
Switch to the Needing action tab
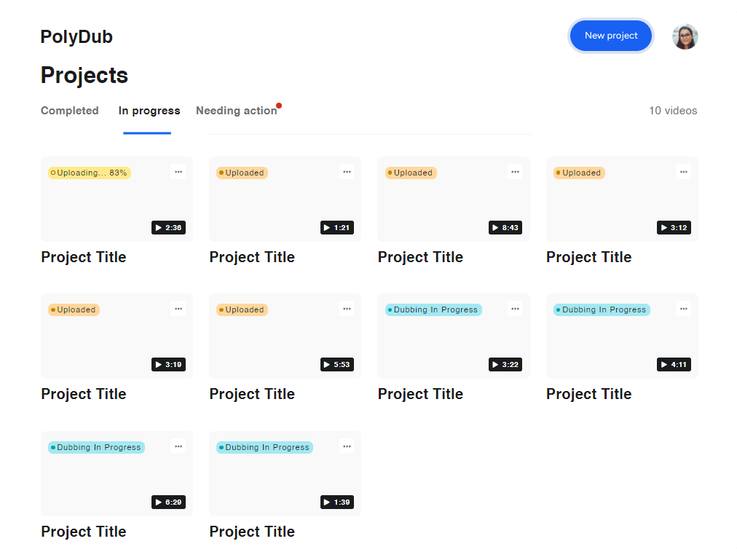point(237,111)
